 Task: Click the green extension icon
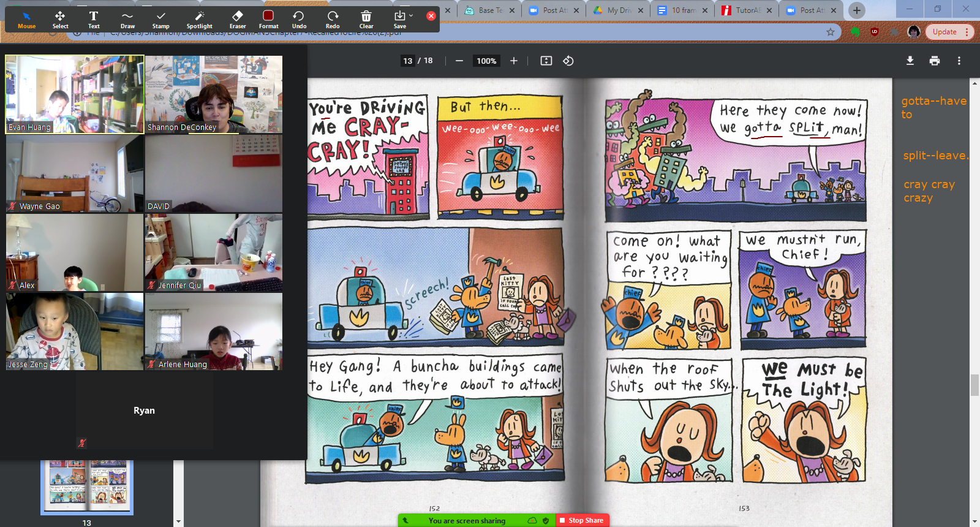(856, 32)
